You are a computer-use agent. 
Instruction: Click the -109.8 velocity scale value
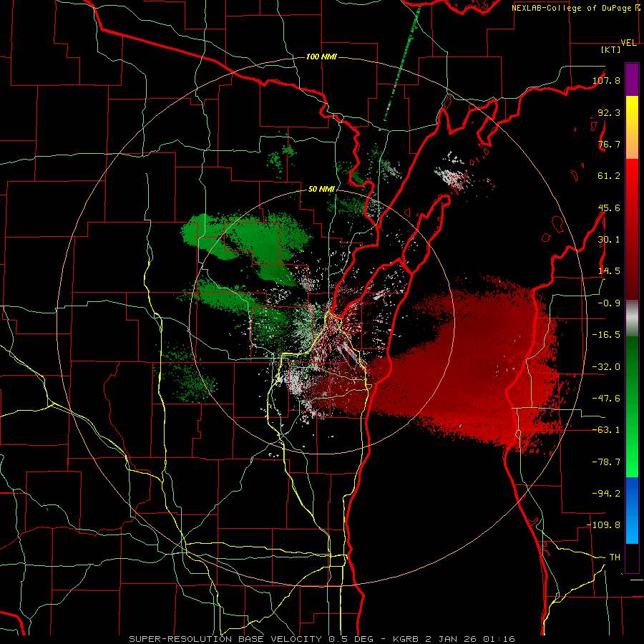[604, 525]
